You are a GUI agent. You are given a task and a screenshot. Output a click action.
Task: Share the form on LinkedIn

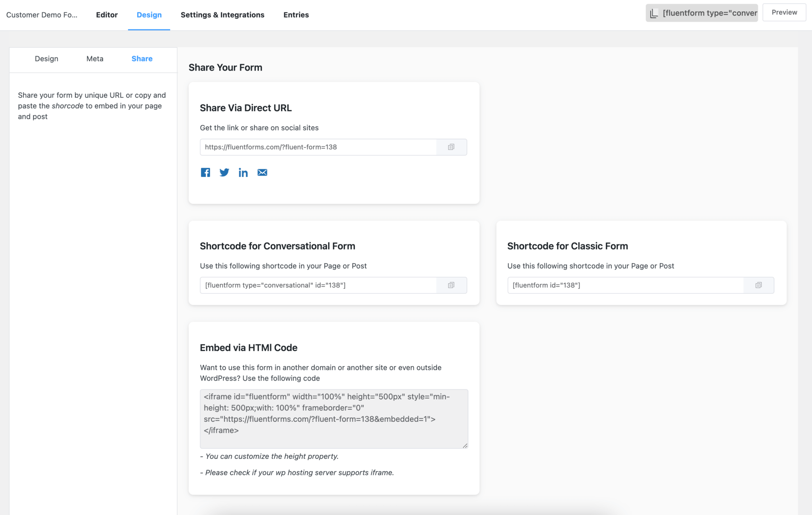tap(243, 172)
